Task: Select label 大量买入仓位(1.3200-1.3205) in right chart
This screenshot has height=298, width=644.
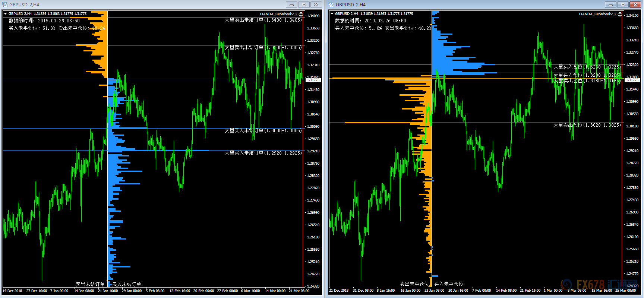Action: coord(587,75)
